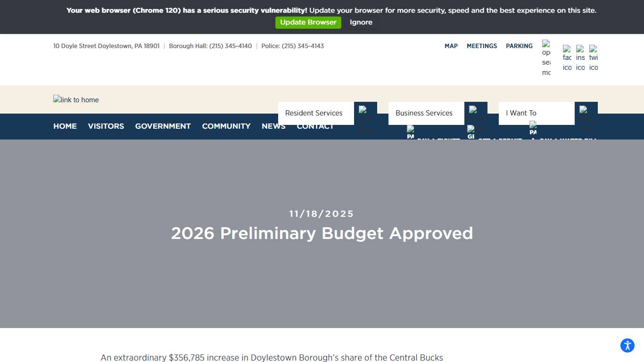Click the Update Browser button
Image resolution: width=644 pixels, height=362 pixels.
(x=308, y=22)
